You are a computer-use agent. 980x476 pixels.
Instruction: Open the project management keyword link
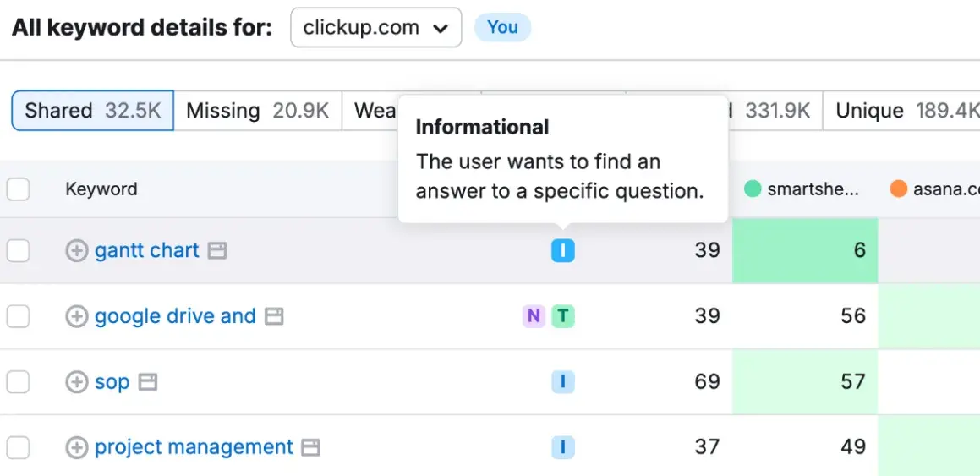click(x=194, y=447)
